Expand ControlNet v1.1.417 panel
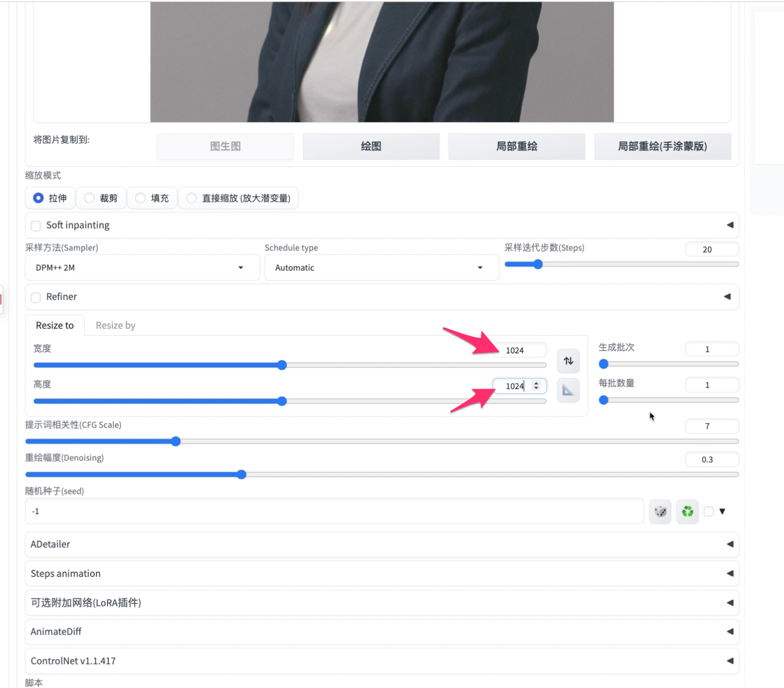The image size is (784, 688). (x=382, y=661)
